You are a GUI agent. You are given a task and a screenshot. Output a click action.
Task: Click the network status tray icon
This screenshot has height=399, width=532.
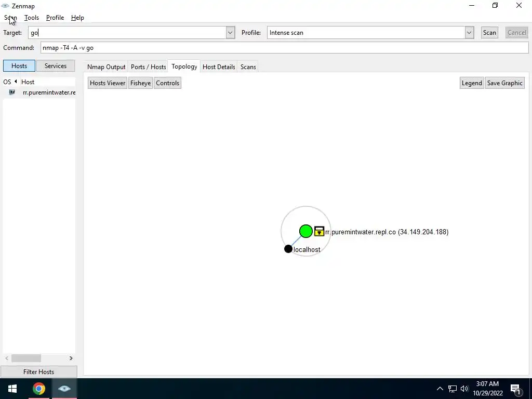(x=453, y=389)
